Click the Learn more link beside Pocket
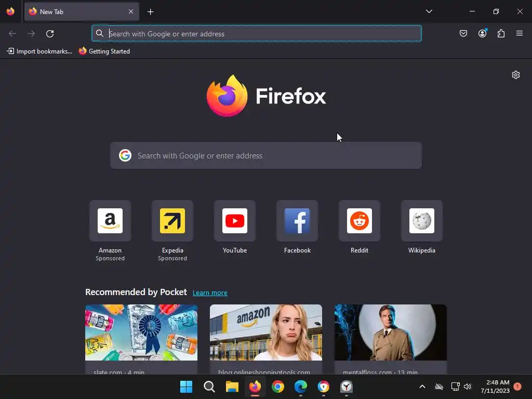 [x=210, y=293]
